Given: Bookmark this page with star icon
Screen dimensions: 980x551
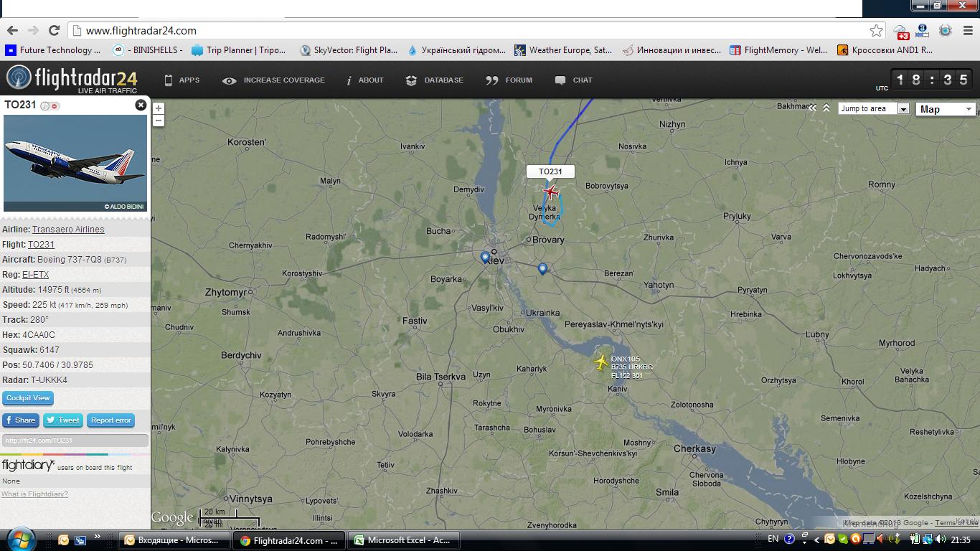Looking at the screenshot, I should [876, 30].
